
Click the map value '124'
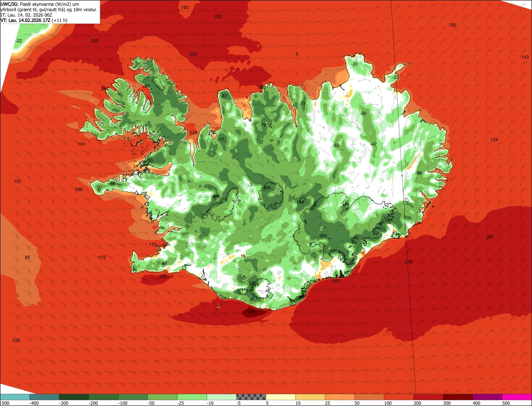click(494, 139)
